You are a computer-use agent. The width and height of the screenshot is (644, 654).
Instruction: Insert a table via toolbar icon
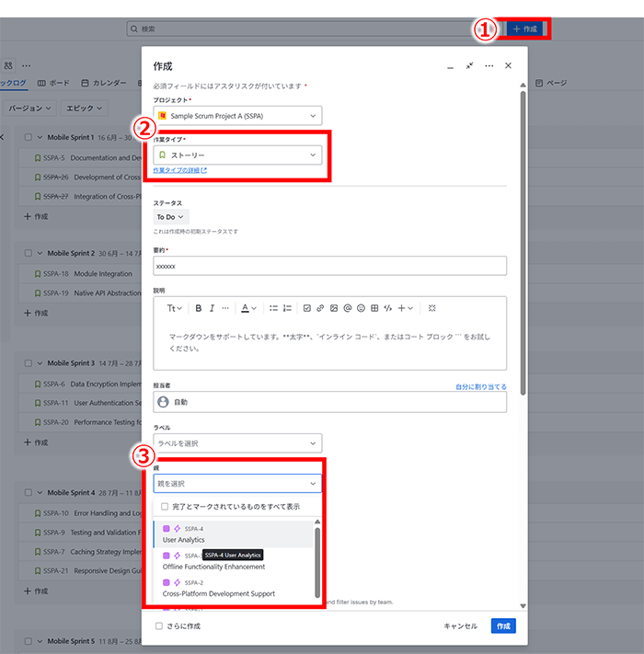coord(374,308)
